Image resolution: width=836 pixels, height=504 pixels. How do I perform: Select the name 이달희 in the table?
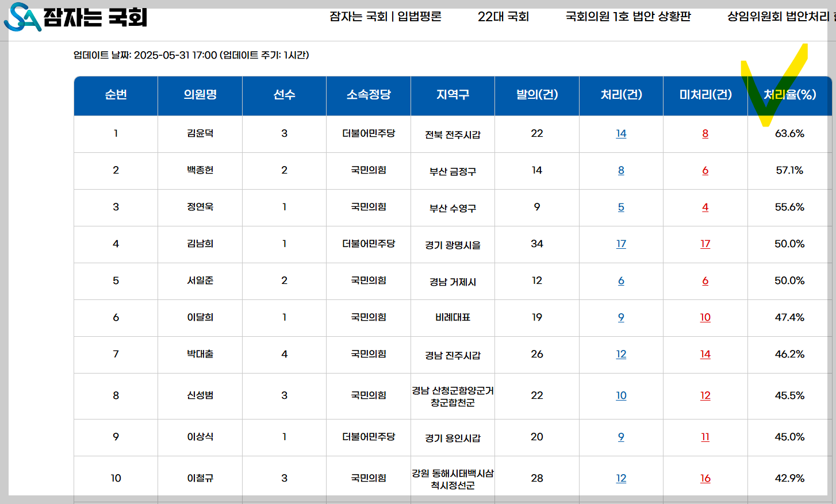(x=200, y=317)
